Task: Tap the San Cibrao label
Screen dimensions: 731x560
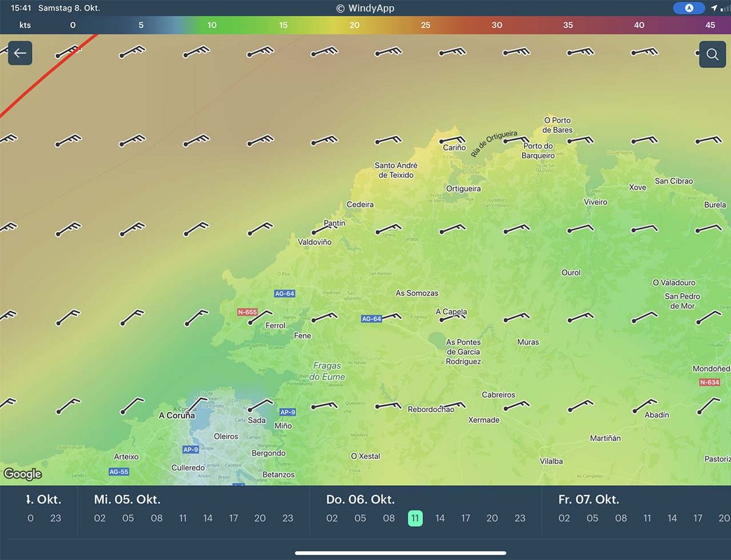Action: [674, 181]
